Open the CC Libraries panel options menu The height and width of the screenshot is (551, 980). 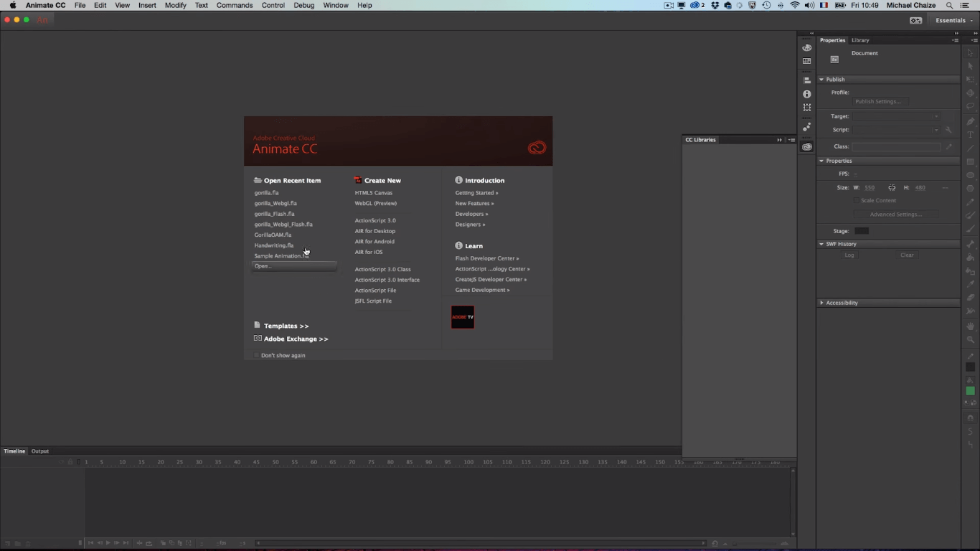[x=791, y=140]
